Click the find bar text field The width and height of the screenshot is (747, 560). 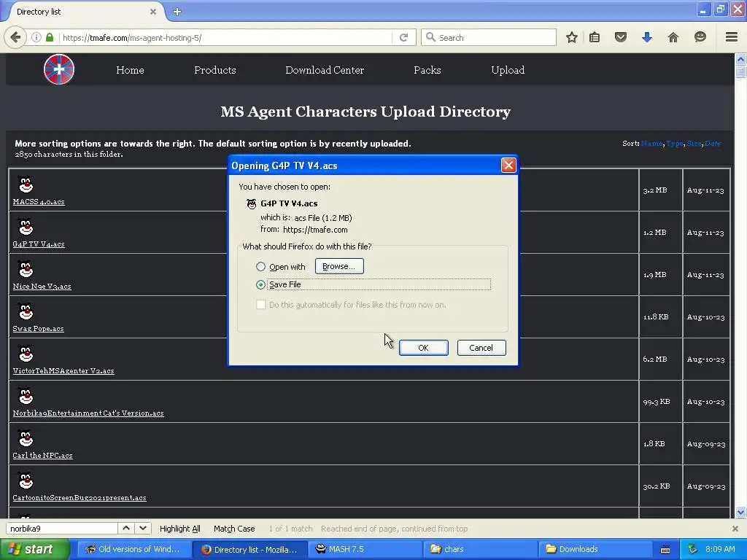[x=61, y=529]
